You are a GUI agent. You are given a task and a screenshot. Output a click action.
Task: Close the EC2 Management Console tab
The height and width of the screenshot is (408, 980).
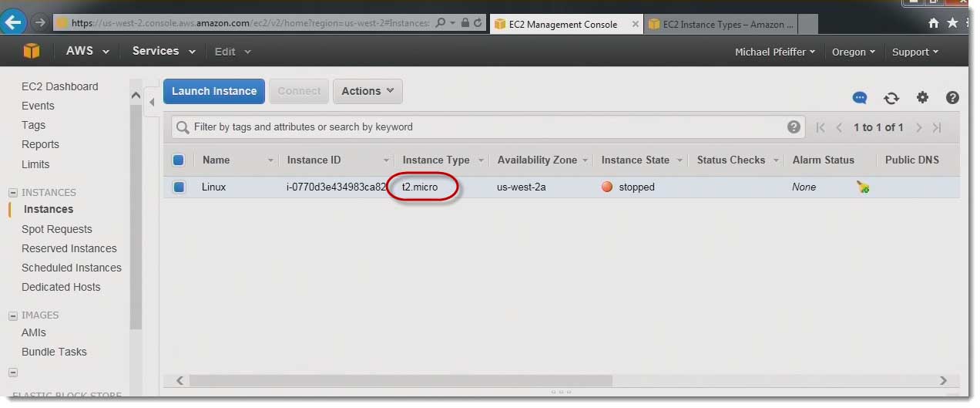point(636,24)
